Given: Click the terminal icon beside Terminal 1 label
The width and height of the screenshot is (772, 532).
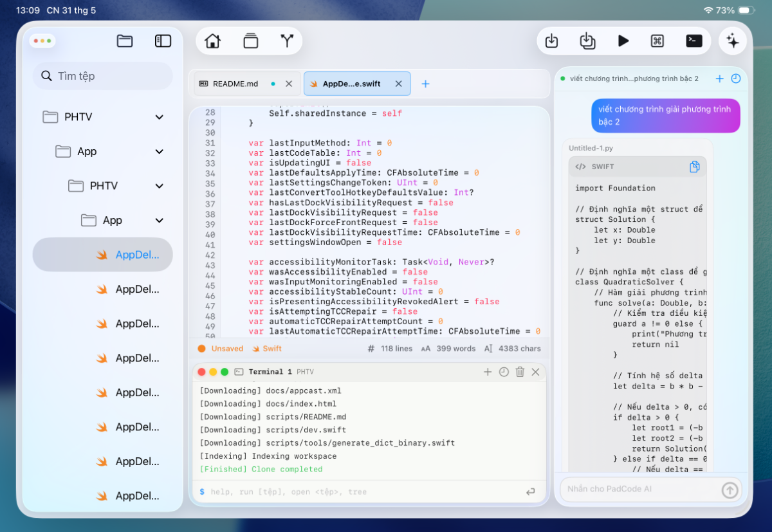Looking at the screenshot, I should 239,372.
